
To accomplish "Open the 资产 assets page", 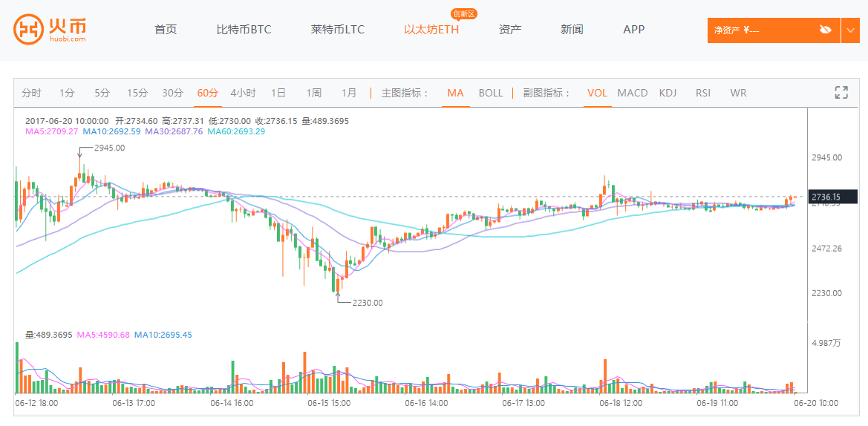I will (510, 30).
